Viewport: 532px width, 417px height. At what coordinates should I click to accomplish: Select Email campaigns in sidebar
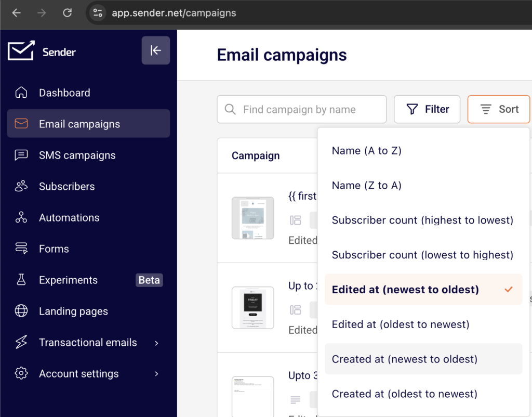click(88, 124)
